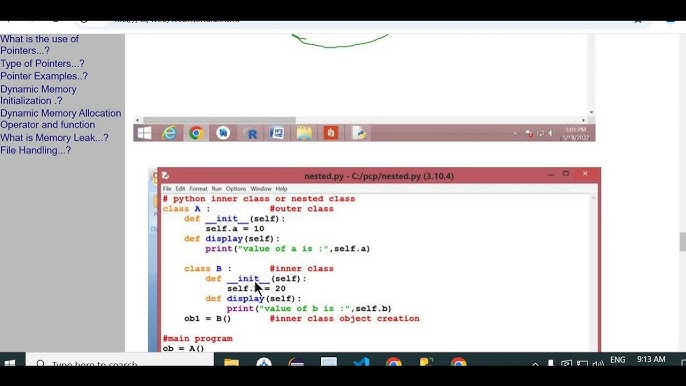The image size is (686, 386).
Task: Maximize the nested.py IDLE window
Action: coord(566,174)
